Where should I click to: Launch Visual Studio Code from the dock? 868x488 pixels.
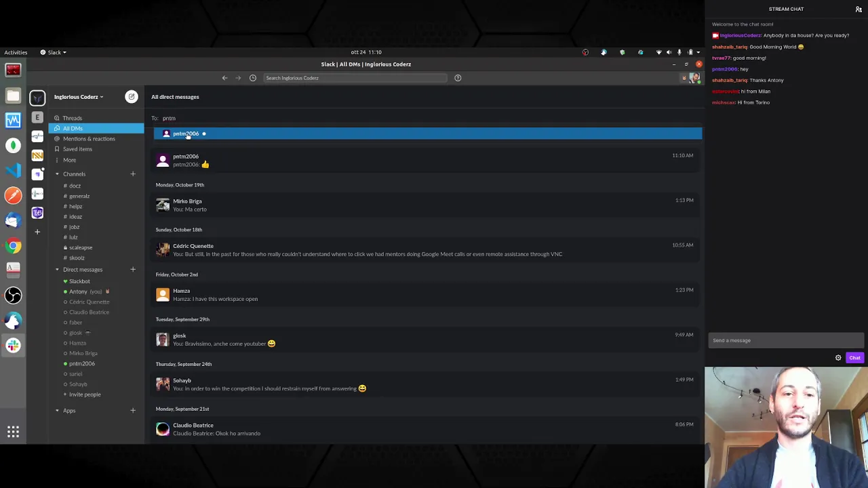click(x=13, y=170)
